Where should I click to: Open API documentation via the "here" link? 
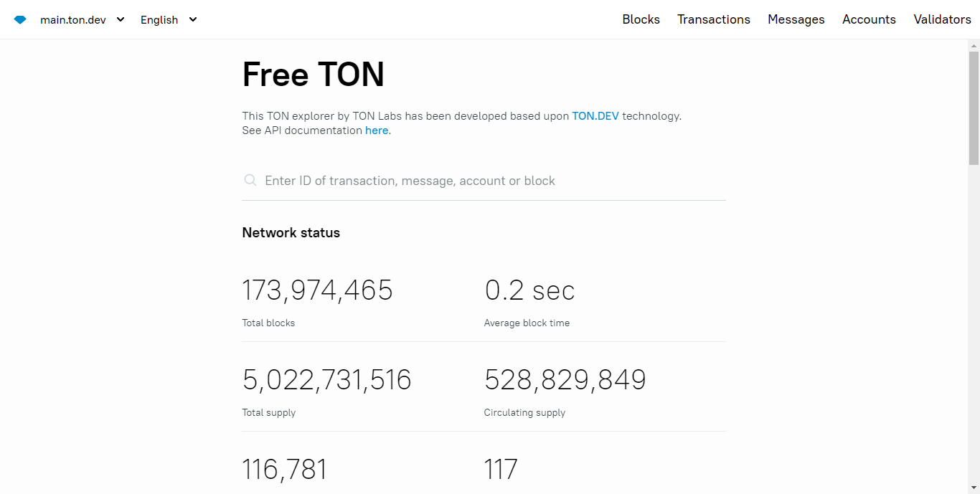(377, 130)
